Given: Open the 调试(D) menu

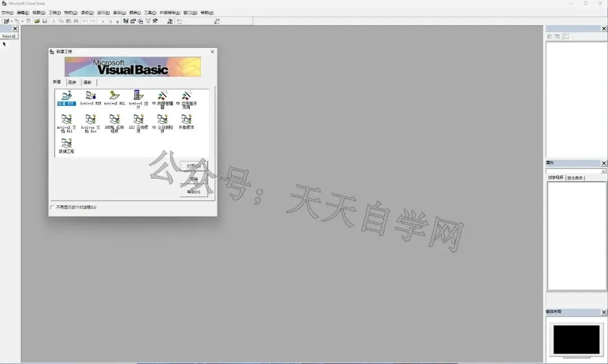Looking at the screenshot, I should [x=87, y=13].
